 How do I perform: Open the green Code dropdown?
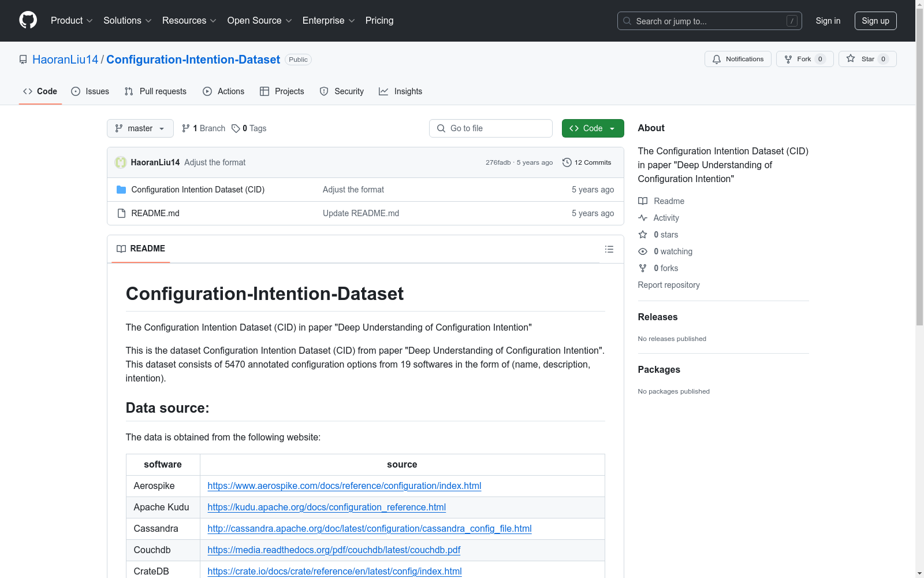click(593, 128)
